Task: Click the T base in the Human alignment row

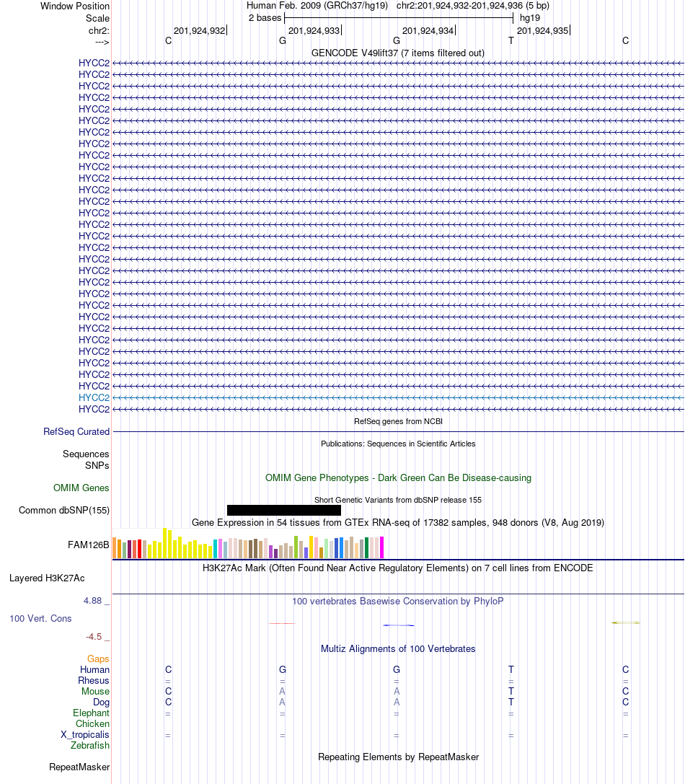Action: pos(511,670)
